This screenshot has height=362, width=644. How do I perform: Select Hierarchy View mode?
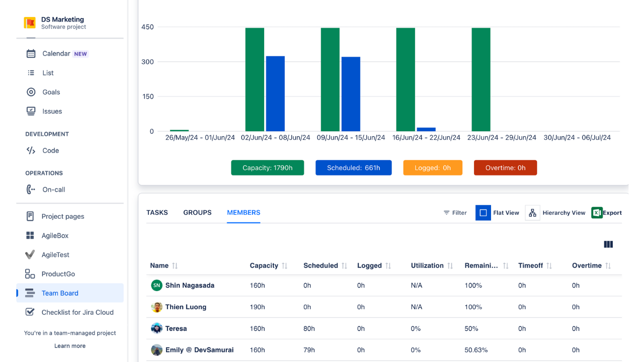coord(564,213)
